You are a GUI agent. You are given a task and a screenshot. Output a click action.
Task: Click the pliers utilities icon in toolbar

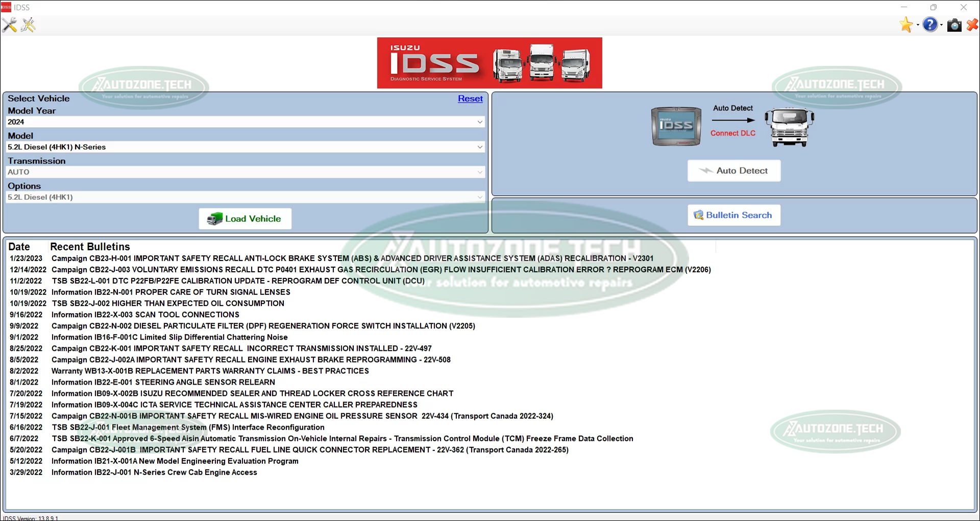28,25
